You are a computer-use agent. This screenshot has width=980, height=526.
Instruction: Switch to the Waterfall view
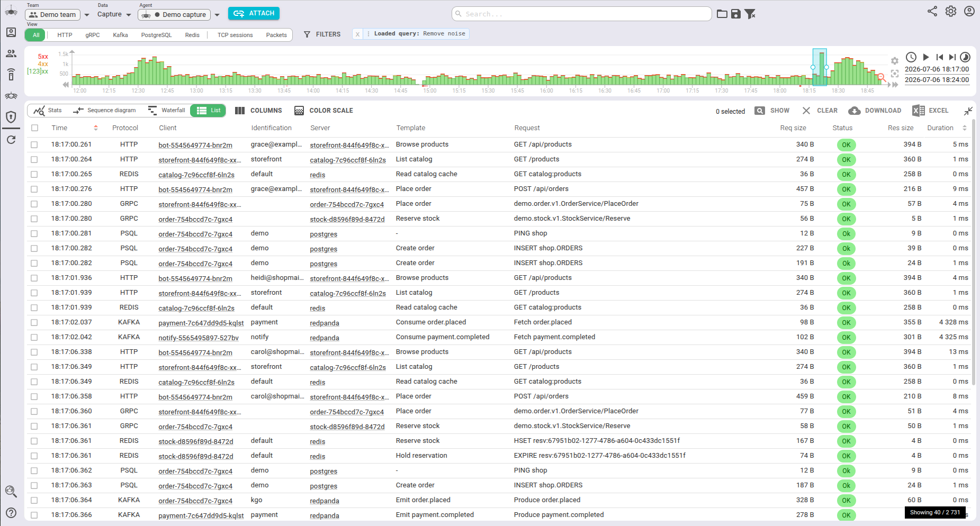[x=167, y=110]
